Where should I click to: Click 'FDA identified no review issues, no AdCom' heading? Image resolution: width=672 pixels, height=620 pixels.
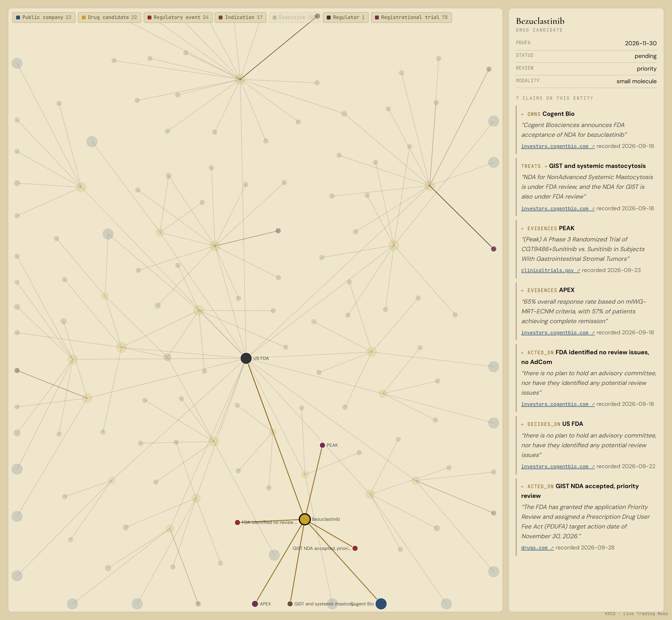pyautogui.click(x=585, y=357)
